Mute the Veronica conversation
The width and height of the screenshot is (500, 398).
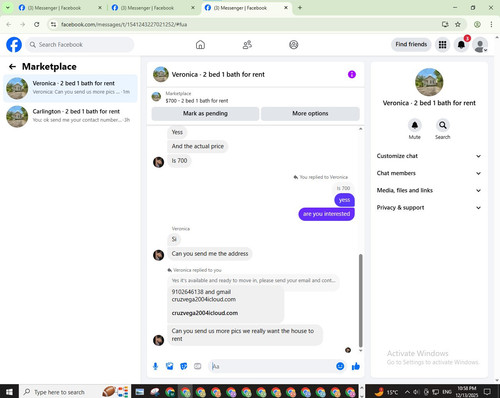(x=415, y=125)
